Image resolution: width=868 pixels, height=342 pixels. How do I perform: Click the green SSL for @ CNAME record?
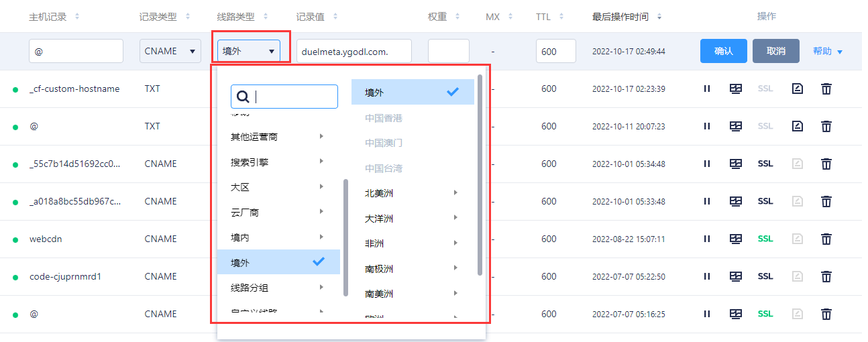[x=765, y=314]
